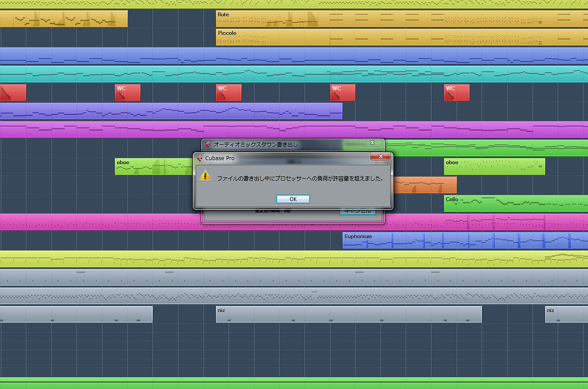Close the Cubase Pro error dialog with X
This screenshot has height=389, width=588.
[x=380, y=158]
